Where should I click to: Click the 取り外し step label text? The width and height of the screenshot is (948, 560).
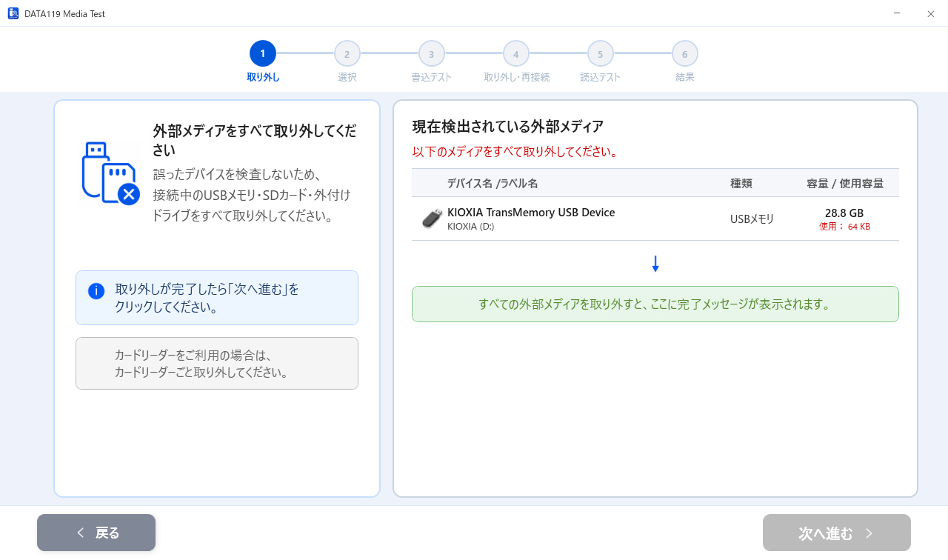263,77
